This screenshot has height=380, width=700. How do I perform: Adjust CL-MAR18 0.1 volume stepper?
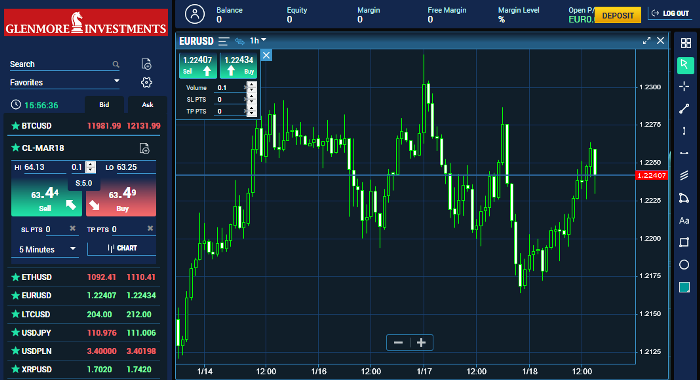(91, 167)
